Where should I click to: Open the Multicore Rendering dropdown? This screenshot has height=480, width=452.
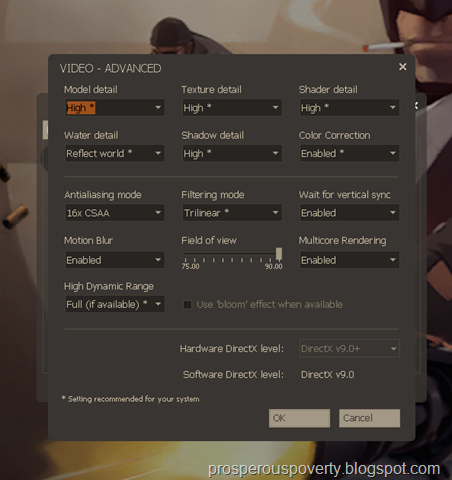[349, 260]
